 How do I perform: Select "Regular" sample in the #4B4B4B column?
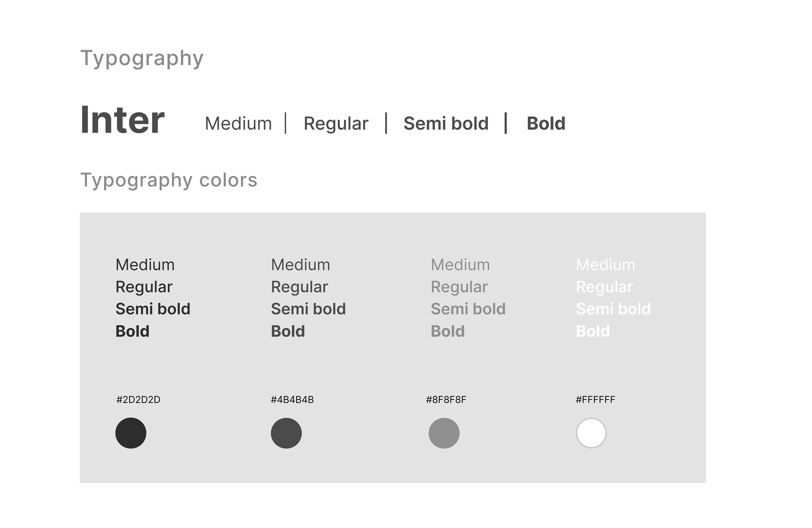click(x=299, y=287)
